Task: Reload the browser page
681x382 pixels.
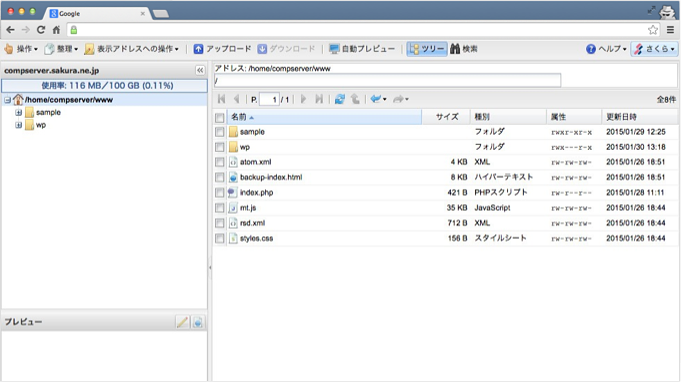Action: (x=41, y=30)
